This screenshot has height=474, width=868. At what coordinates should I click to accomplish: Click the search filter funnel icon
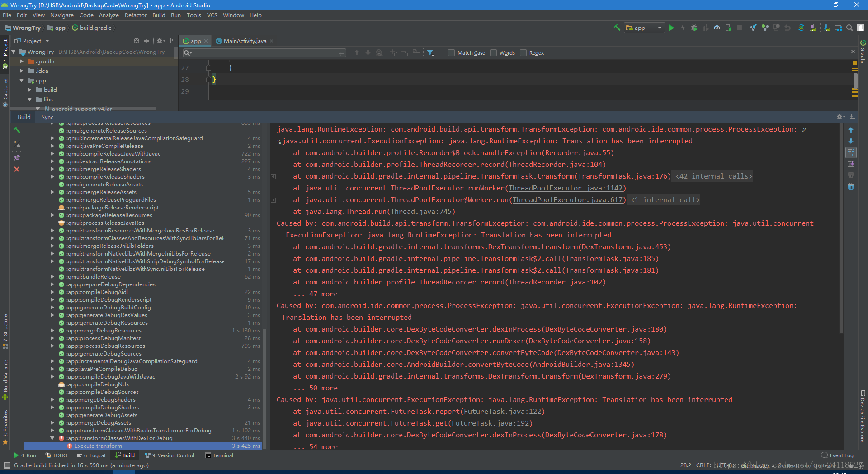click(x=430, y=53)
